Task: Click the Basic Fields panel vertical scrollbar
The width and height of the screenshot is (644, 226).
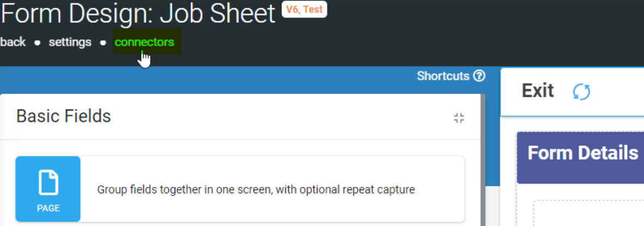Action: click(483, 160)
